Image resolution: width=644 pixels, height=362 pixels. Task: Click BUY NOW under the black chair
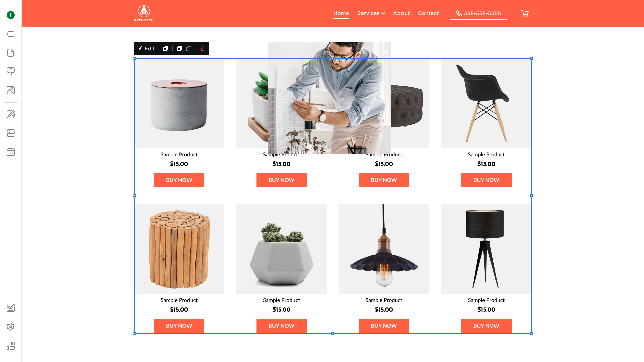[x=486, y=180]
